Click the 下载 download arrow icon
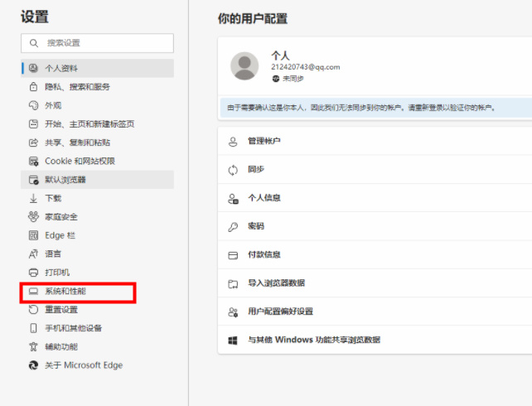 (33, 198)
